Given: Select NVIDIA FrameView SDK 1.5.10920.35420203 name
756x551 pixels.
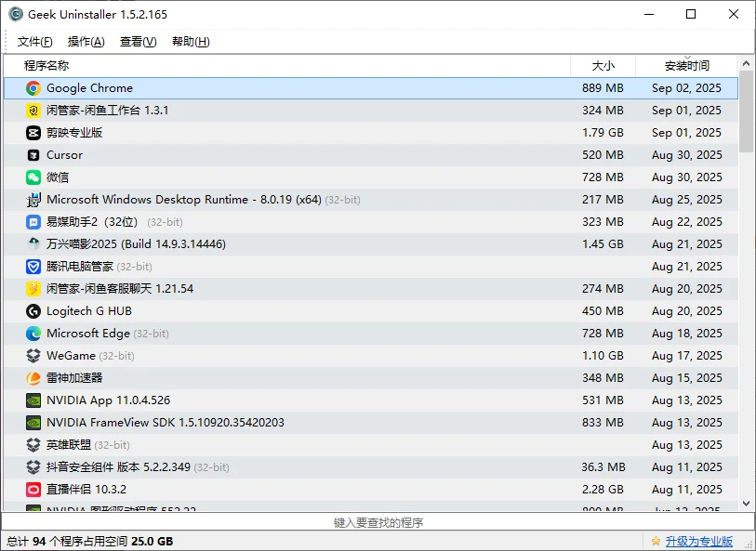Looking at the screenshot, I should [166, 423].
